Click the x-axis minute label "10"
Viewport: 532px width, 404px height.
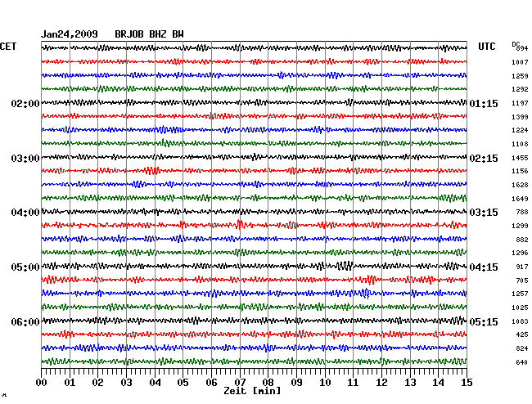click(x=325, y=383)
